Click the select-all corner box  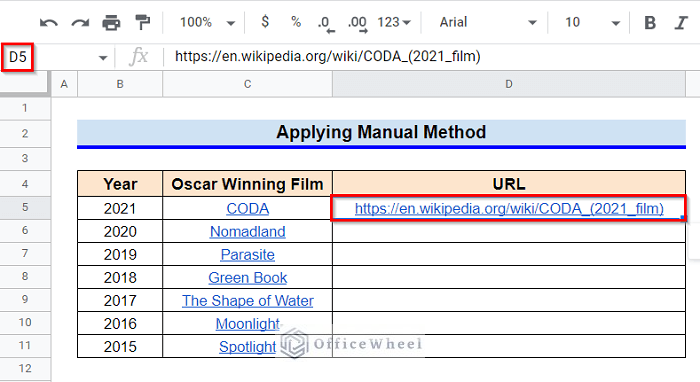click(25, 84)
